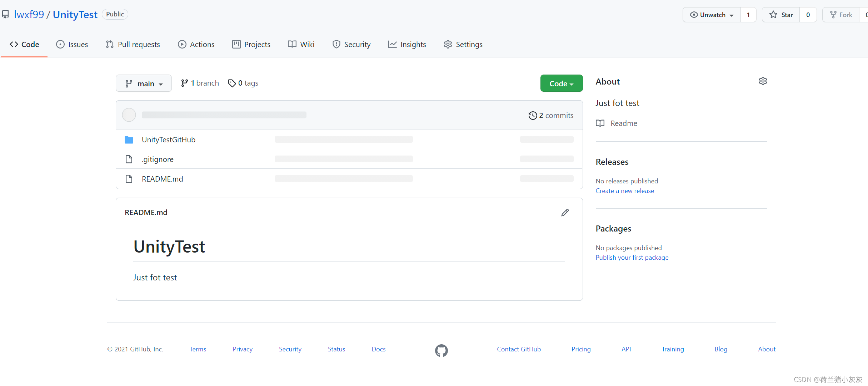Click Publish your first package link
Screen dimensions: 868x386
[632, 258]
